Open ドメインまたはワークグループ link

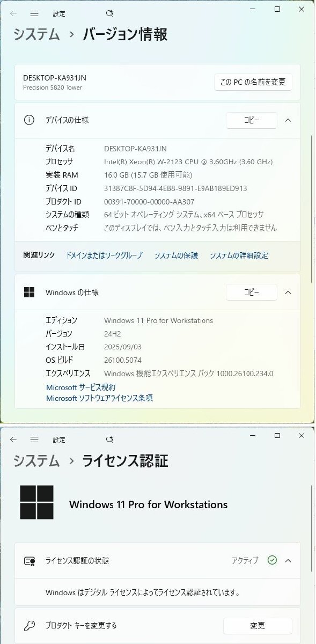pyautogui.click(x=105, y=255)
